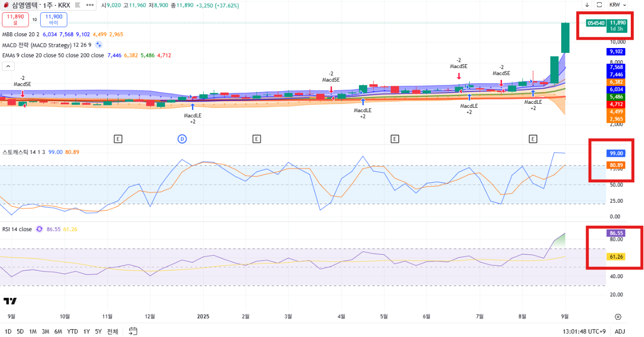
Task: Select the 1M time range
Action: pyautogui.click(x=33, y=332)
